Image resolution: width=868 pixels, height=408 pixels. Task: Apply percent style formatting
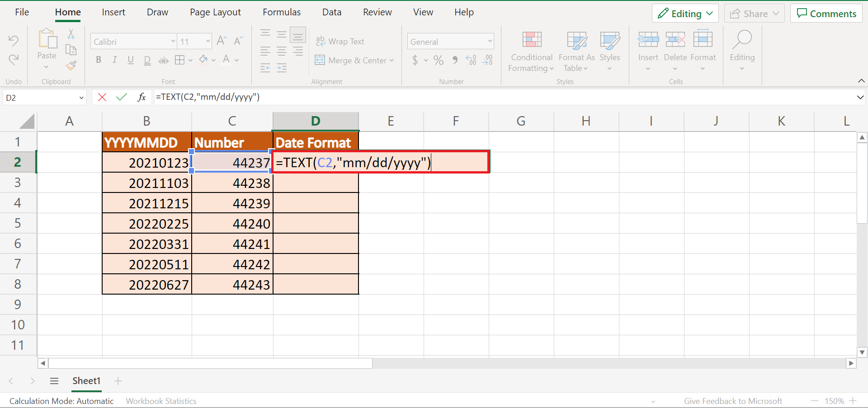(438, 60)
